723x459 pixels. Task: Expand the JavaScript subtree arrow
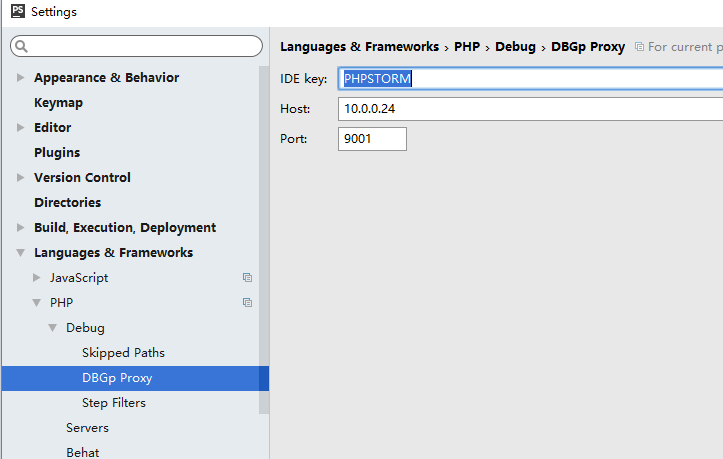click(37, 277)
